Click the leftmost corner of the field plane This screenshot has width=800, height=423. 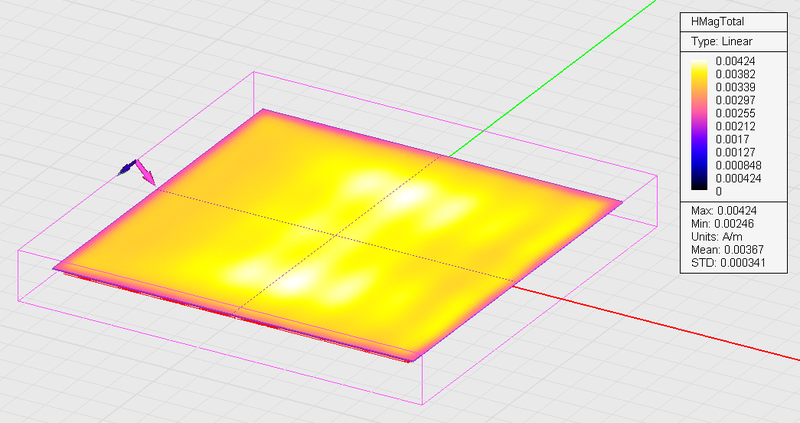[x=56, y=267]
